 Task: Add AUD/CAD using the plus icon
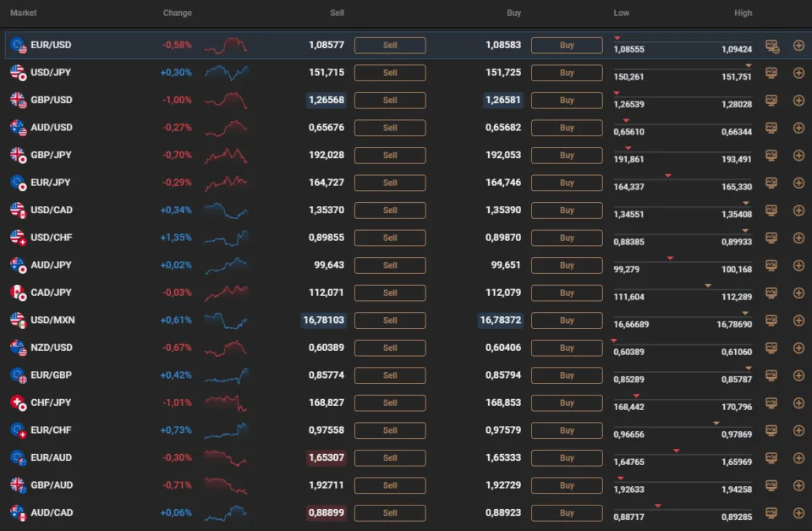point(798,512)
